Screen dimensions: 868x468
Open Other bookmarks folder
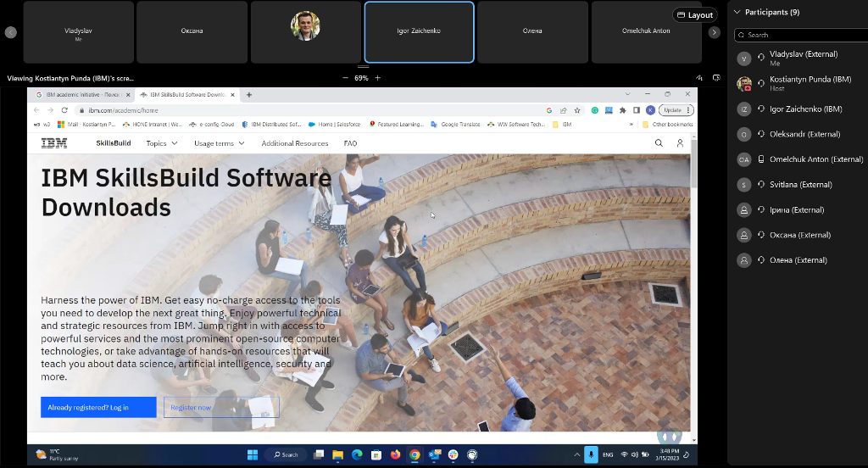668,125
